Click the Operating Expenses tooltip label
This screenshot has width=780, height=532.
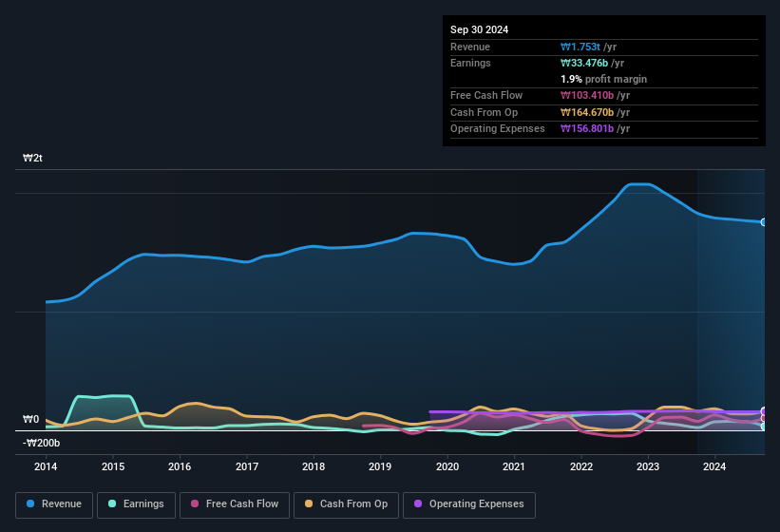[498, 129]
